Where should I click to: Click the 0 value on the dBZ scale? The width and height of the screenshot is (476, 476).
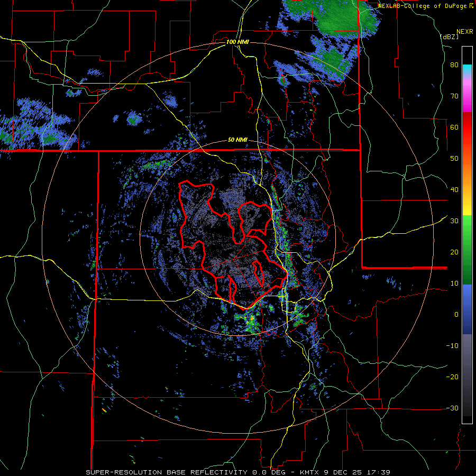tap(456, 315)
